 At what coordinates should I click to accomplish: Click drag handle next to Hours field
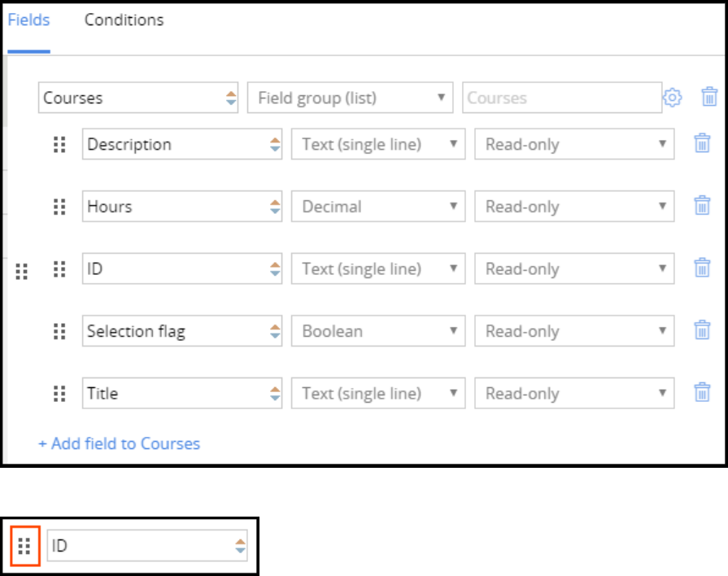pyautogui.click(x=59, y=206)
